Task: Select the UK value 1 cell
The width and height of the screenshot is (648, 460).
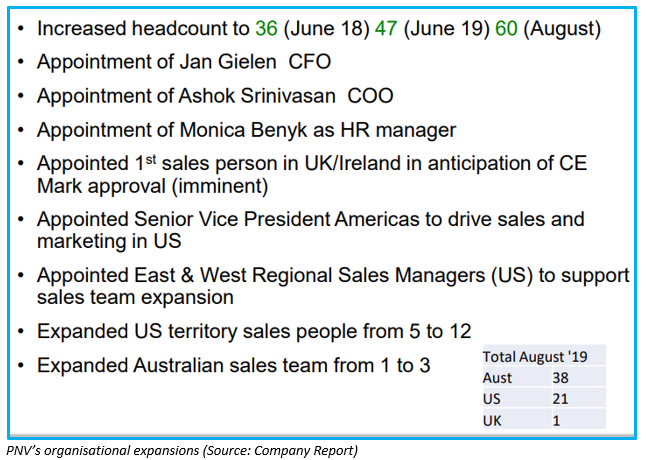Action: pyautogui.click(x=579, y=421)
